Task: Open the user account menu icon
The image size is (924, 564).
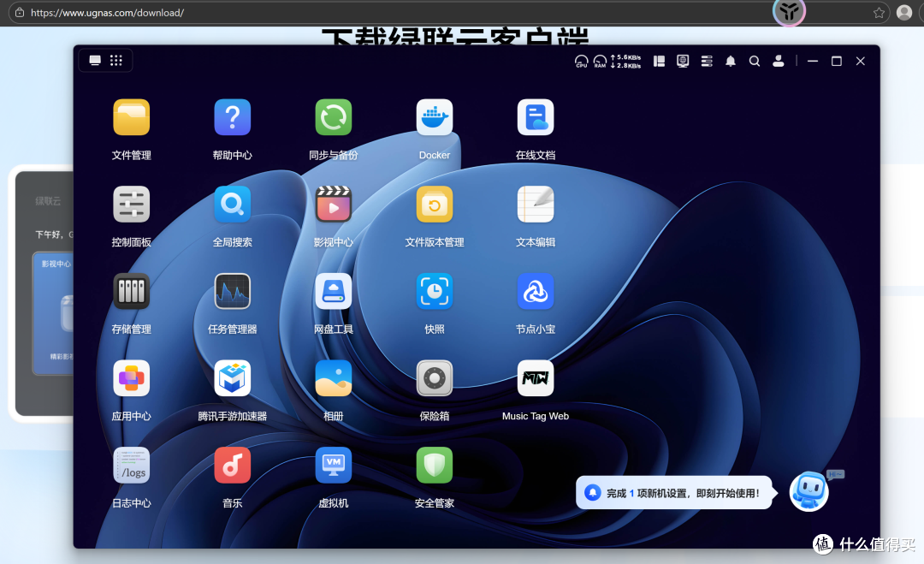Action: (x=779, y=62)
